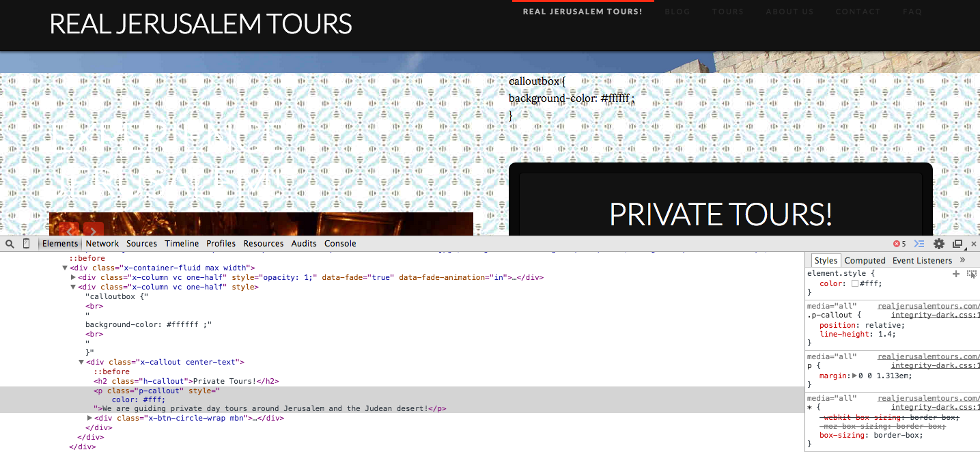Switch to the Elements tab
The height and width of the screenshot is (452, 980).
60,244
